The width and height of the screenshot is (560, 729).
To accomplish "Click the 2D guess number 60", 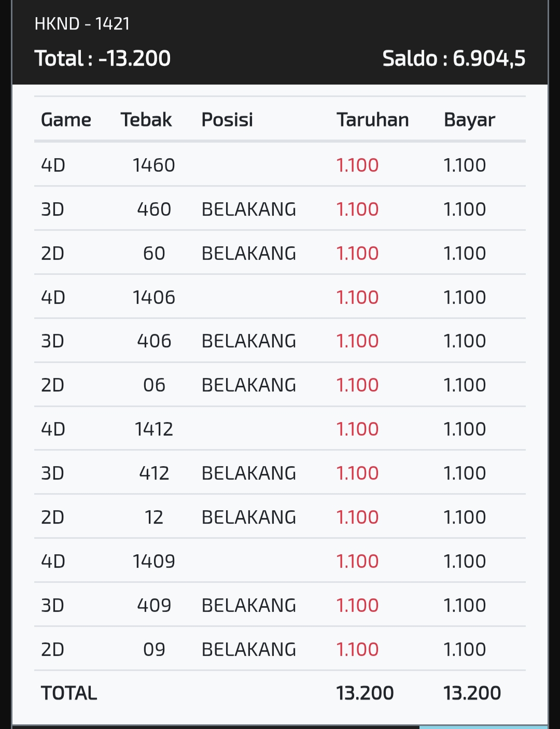I will coord(154,254).
